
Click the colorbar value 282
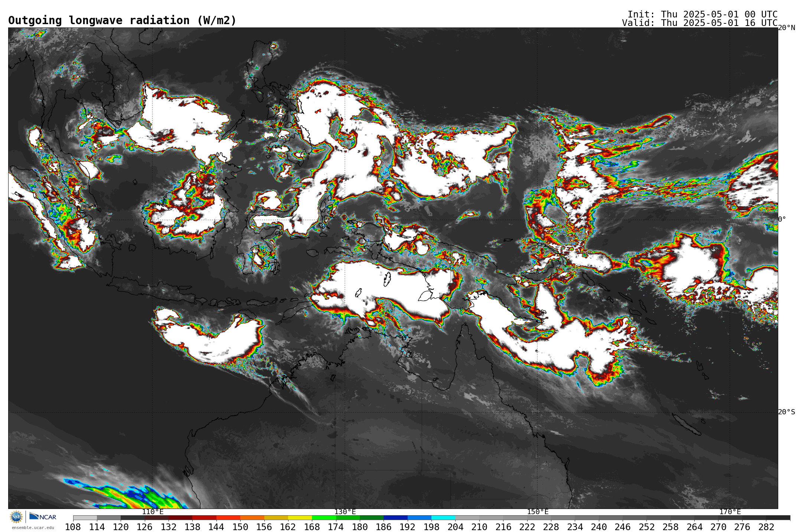point(766,527)
